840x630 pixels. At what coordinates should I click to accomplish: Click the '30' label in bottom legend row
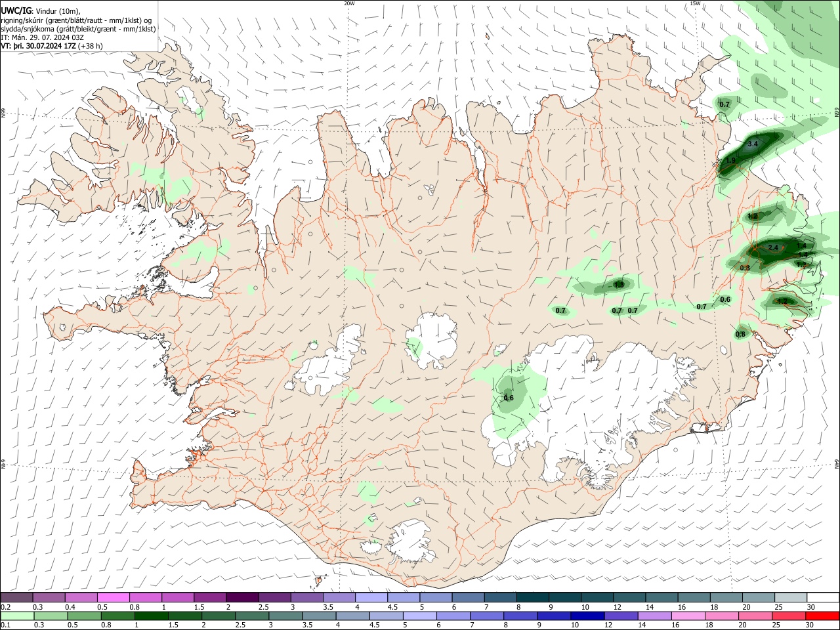click(x=810, y=625)
